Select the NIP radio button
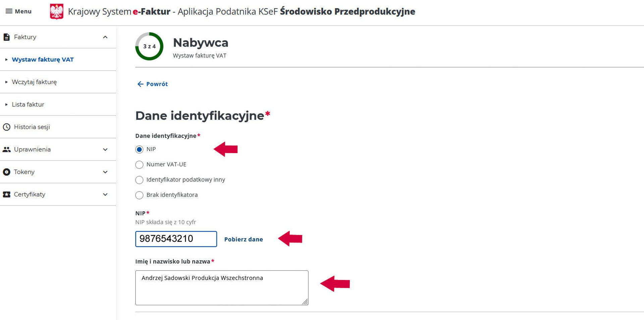The image size is (644, 320). tap(139, 149)
